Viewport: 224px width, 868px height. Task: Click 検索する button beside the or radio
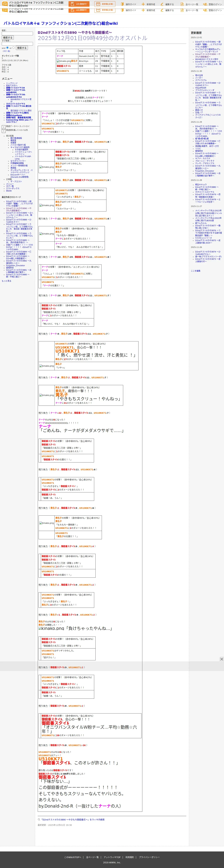tap(22, 48)
